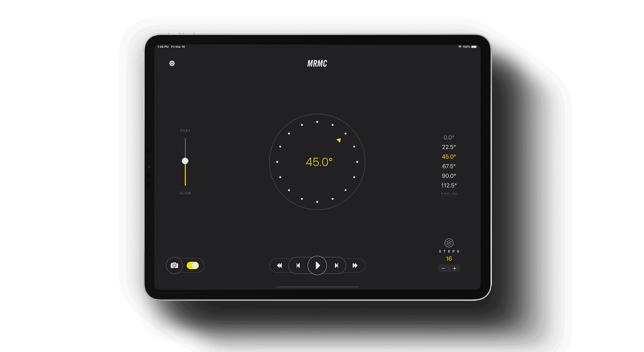Increase steps with the plus button

click(455, 268)
